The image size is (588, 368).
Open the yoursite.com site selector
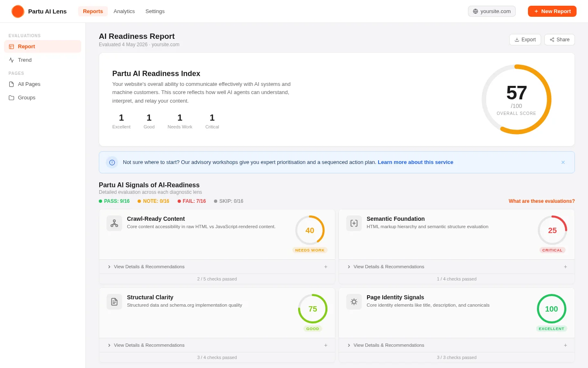pyautogui.click(x=492, y=11)
